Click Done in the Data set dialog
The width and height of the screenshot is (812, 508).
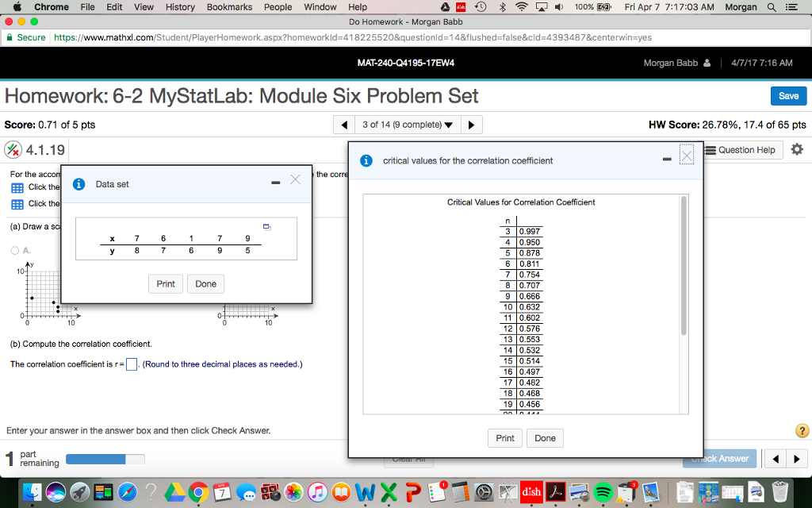(205, 283)
